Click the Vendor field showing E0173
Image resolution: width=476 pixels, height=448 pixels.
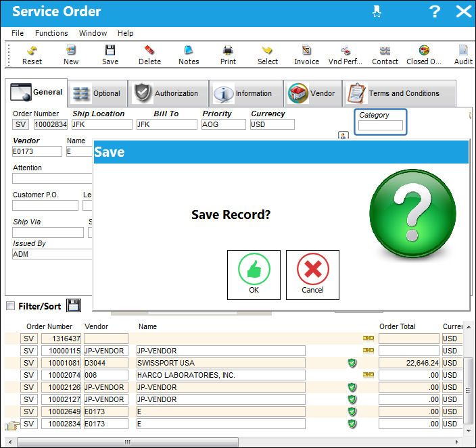37,151
